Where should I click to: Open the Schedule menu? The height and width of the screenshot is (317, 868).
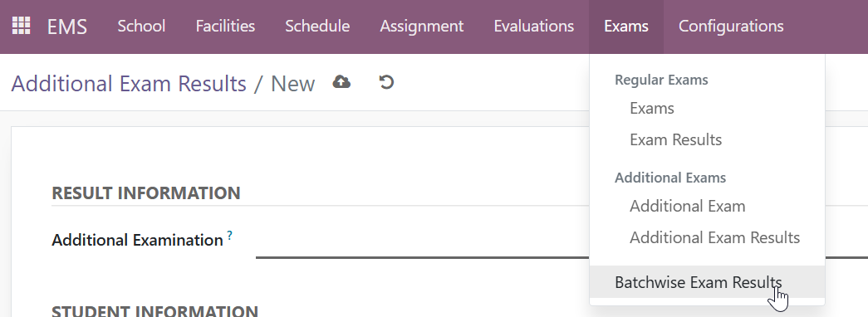[x=317, y=26]
